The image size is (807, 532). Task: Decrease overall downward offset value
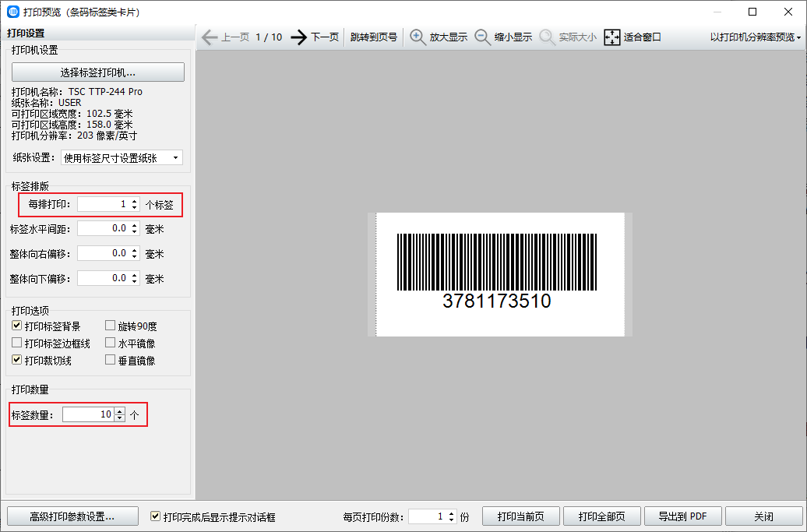tap(134, 281)
